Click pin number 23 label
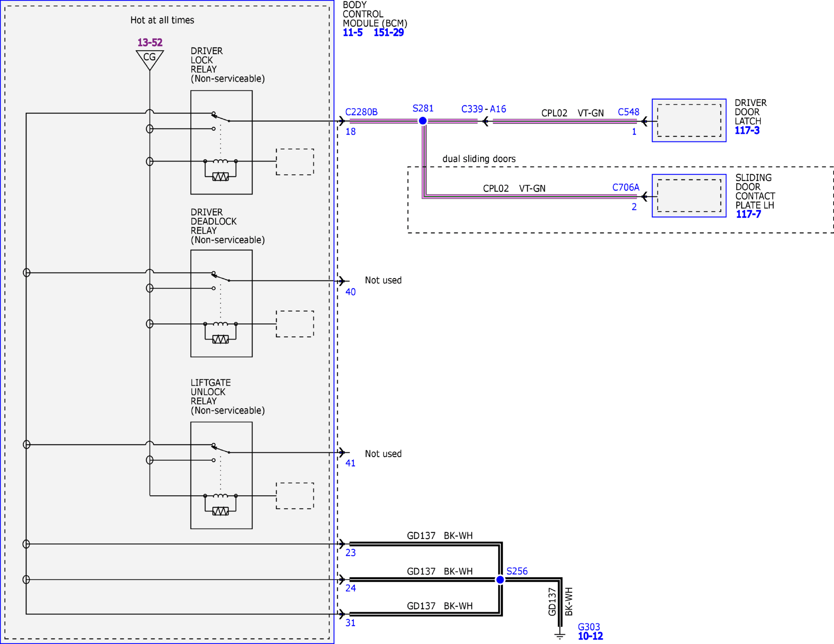The height and width of the screenshot is (644, 834). pyautogui.click(x=350, y=553)
